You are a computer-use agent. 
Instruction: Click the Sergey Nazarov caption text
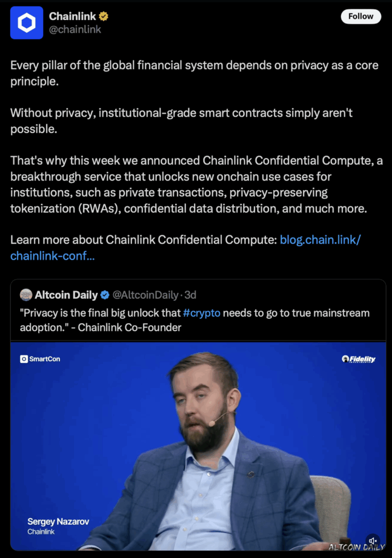tap(58, 521)
